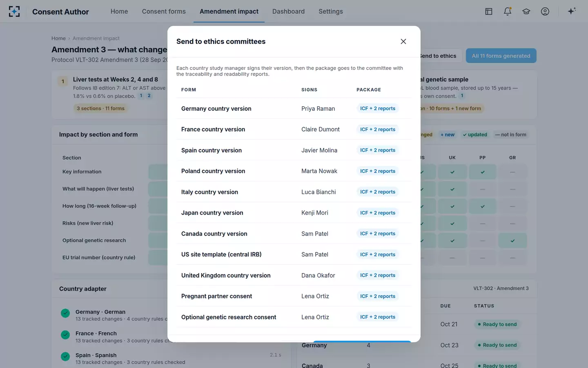Viewport: 588px width, 368px height.
Task: Click ICF + 2 reports for United Kingdom
Action: [x=378, y=275]
